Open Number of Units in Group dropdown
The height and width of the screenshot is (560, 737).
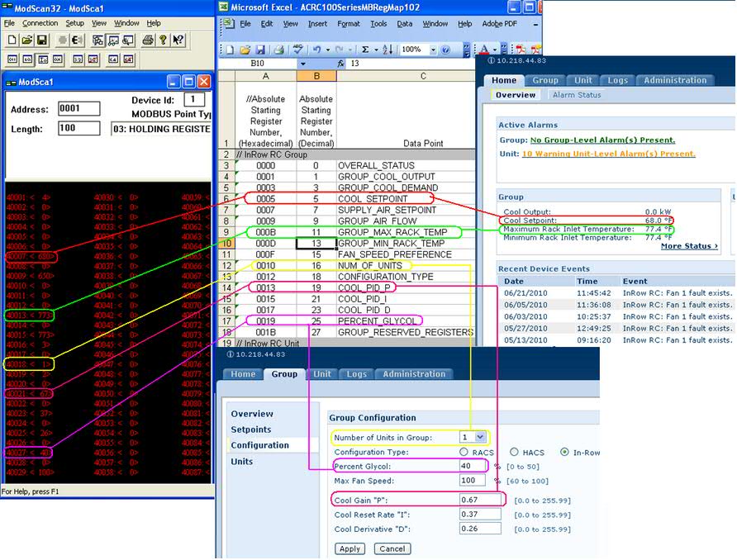click(x=480, y=437)
